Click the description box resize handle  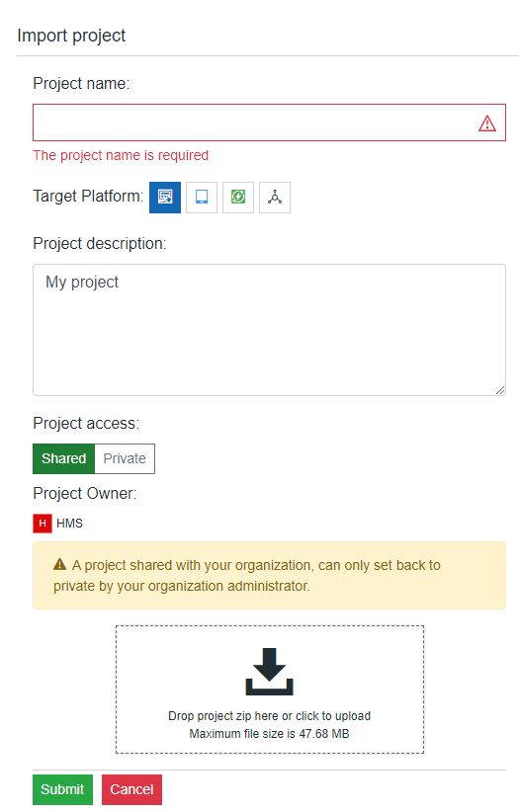500,390
